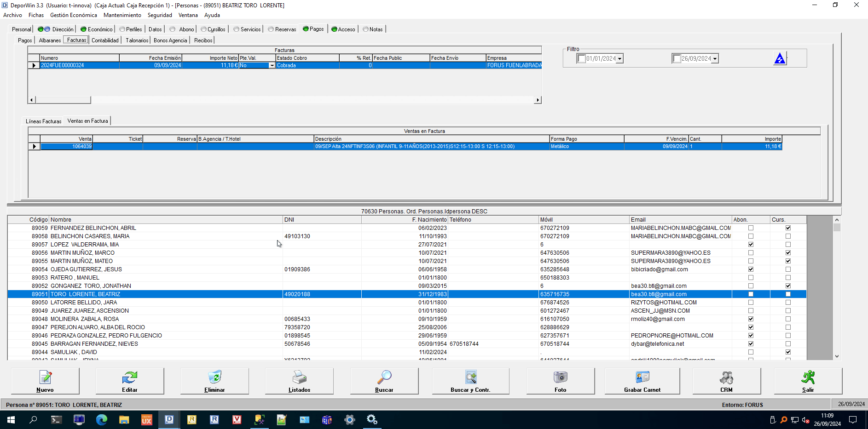Toggle Abon. checkbox for LOPEZ VALDERRAMA, MIA

pyautogui.click(x=751, y=245)
